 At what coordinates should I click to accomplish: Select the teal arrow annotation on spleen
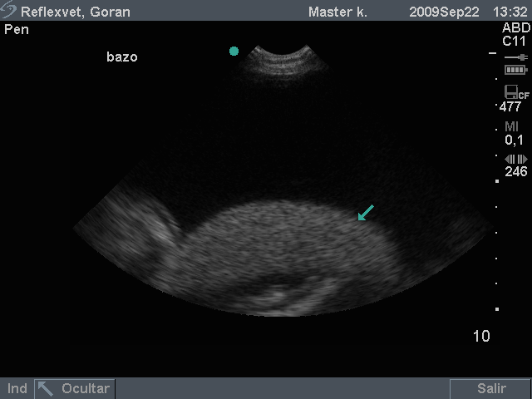366,213
